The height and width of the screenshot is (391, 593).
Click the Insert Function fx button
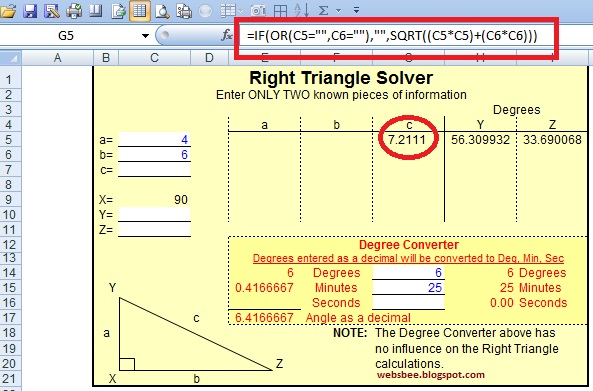[x=226, y=36]
